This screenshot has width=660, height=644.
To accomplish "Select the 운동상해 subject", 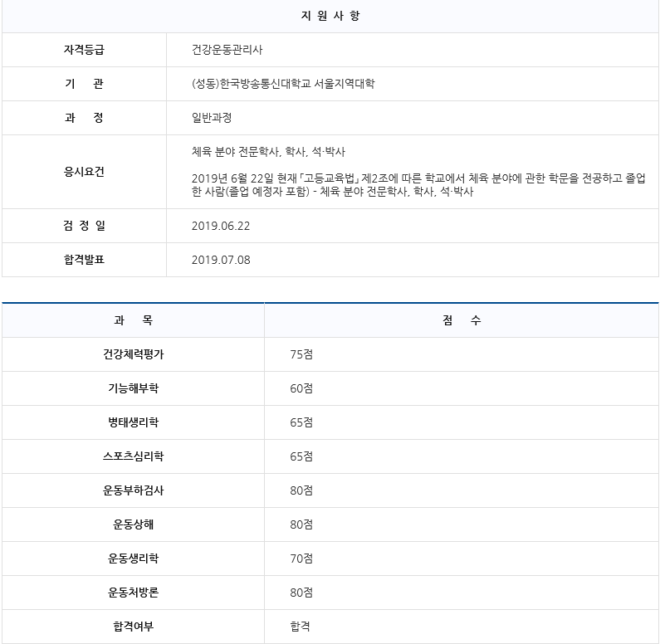I will pyautogui.click(x=133, y=524).
